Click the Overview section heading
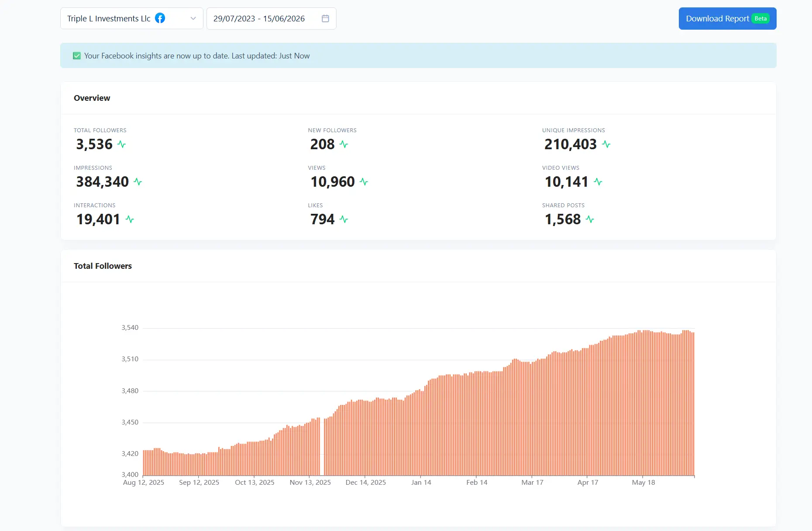Viewport: 812px width, 531px height. tap(92, 98)
